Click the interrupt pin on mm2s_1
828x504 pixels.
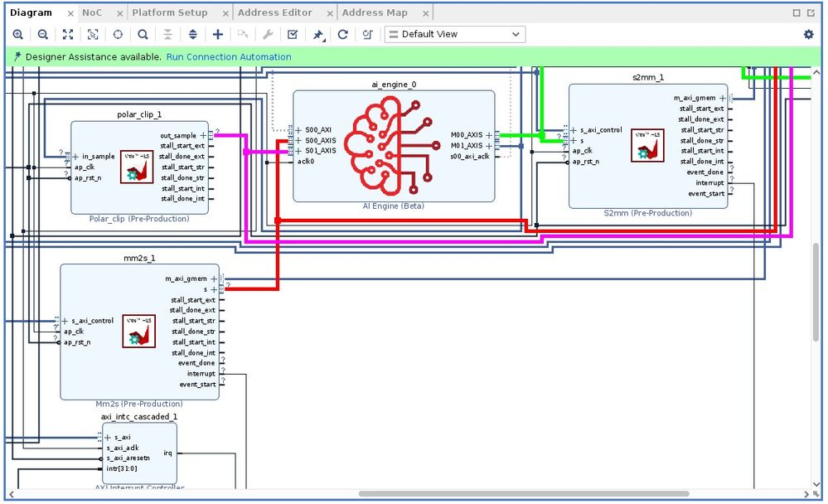point(201,374)
